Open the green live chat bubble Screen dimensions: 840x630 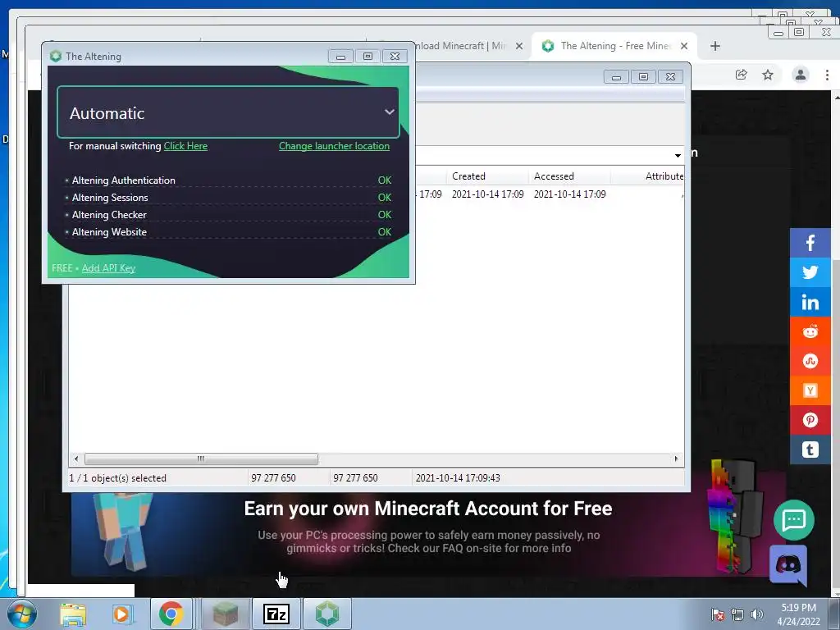click(x=794, y=519)
